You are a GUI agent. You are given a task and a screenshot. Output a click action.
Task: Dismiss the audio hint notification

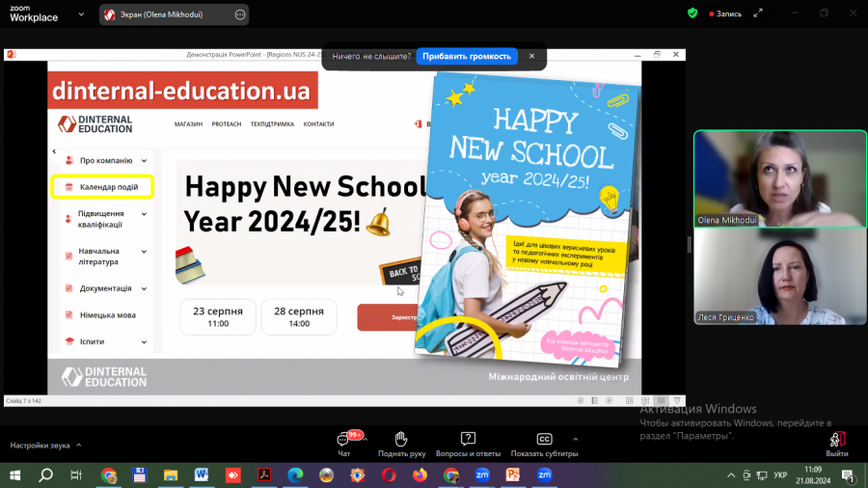pyautogui.click(x=531, y=56)
